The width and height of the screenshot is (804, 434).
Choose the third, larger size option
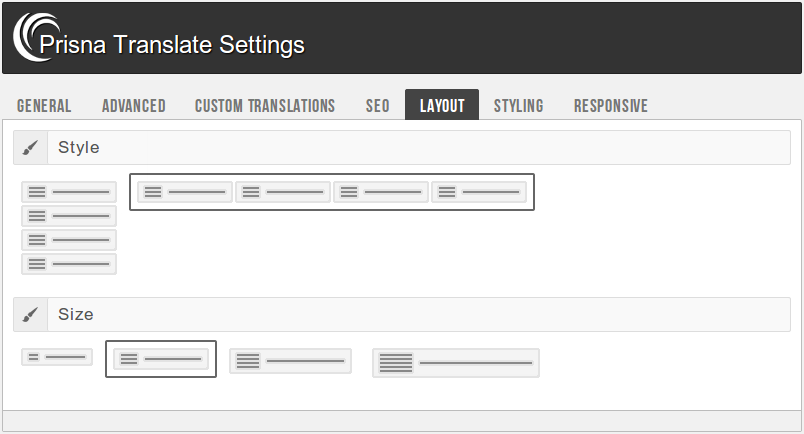coord(290,361)
